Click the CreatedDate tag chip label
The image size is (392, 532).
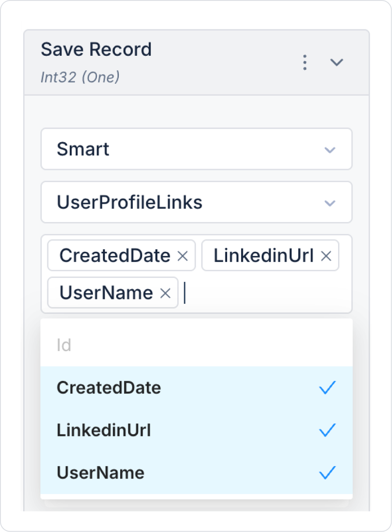(115, 256)
